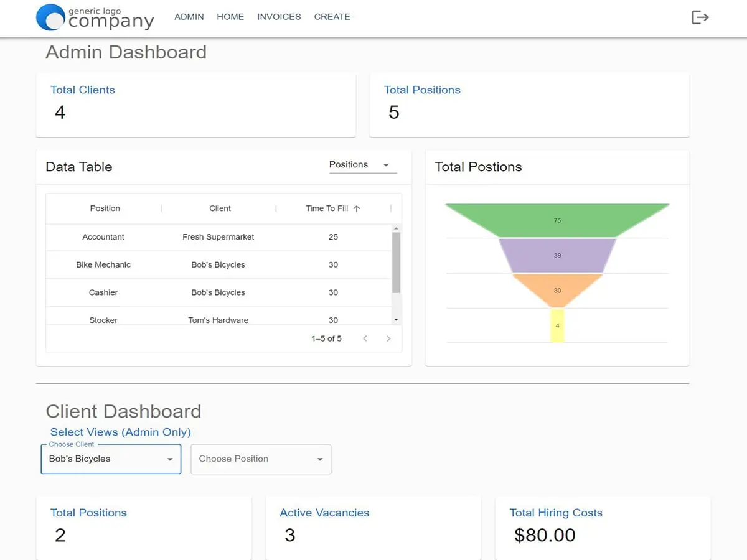Screen dimensions: 747x560
Task: Click the data table vertical scrollbar thumb
Action: click(x=397, y=261)
